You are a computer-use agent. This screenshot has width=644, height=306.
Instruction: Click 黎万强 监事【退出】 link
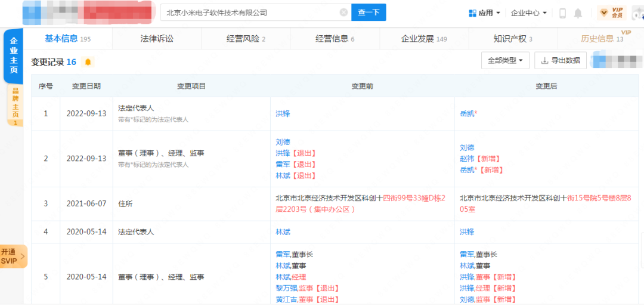[307, 288]
